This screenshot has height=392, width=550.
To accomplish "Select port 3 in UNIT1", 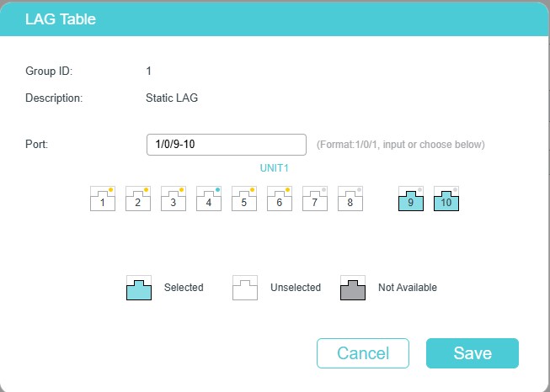I will [x=174, y=199].
